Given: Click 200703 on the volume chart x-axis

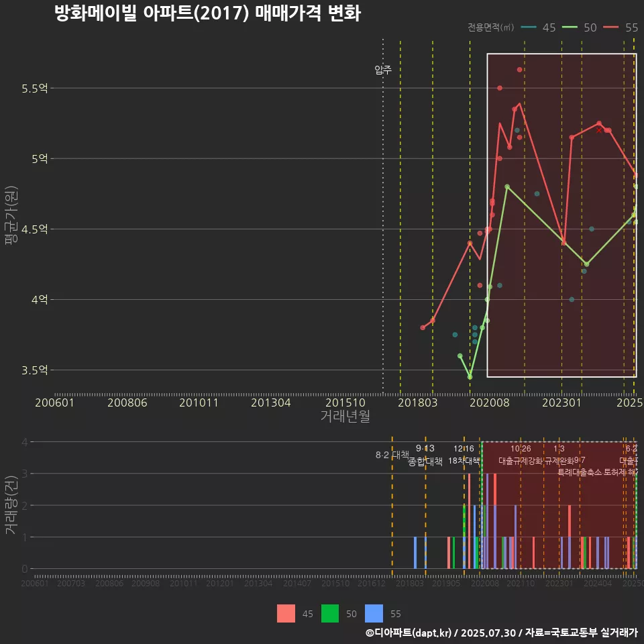Looking at the screenshot, I should coord(70,583).
